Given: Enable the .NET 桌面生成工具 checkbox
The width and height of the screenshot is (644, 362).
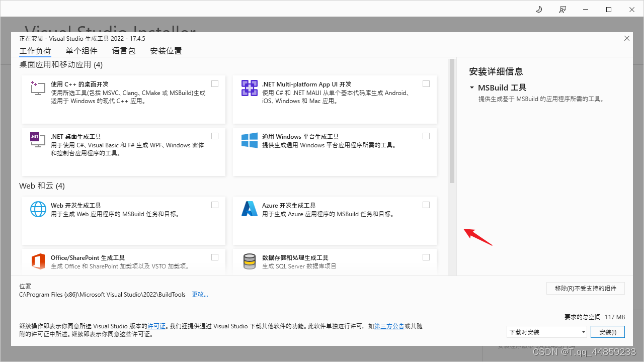Looking at the screenshot, I should pos(215,136).
